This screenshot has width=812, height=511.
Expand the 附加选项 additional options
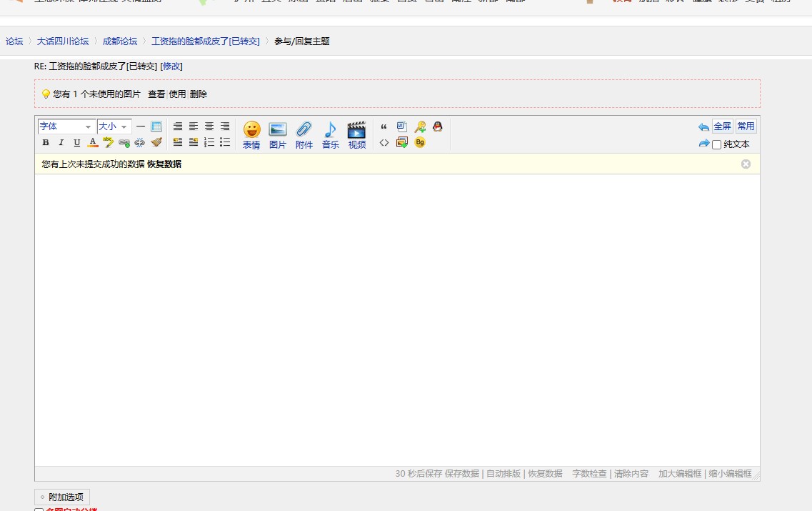tap(62, 497)
